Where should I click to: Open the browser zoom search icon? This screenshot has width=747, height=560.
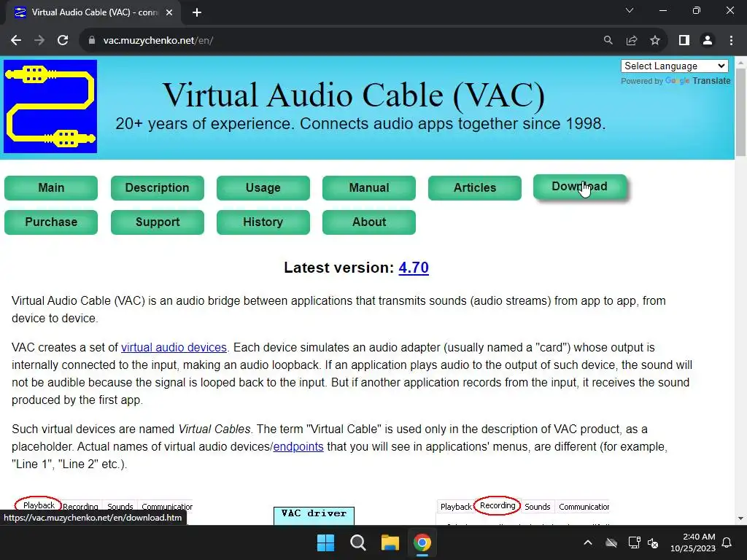608,41
